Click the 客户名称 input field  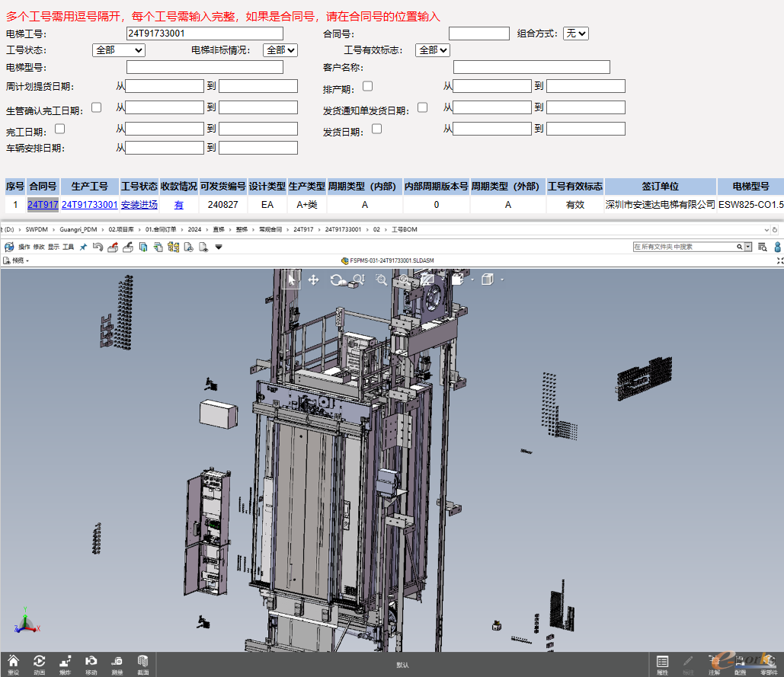(x=532, y=67)
